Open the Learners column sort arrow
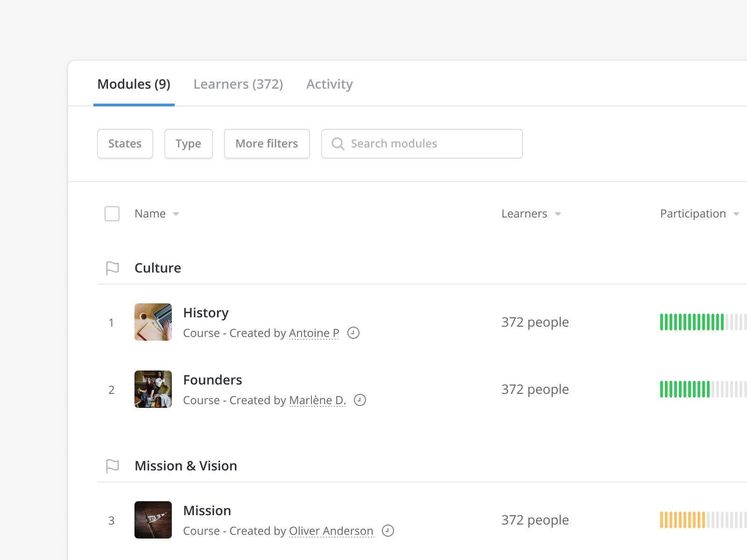 (x=557, y=214)
